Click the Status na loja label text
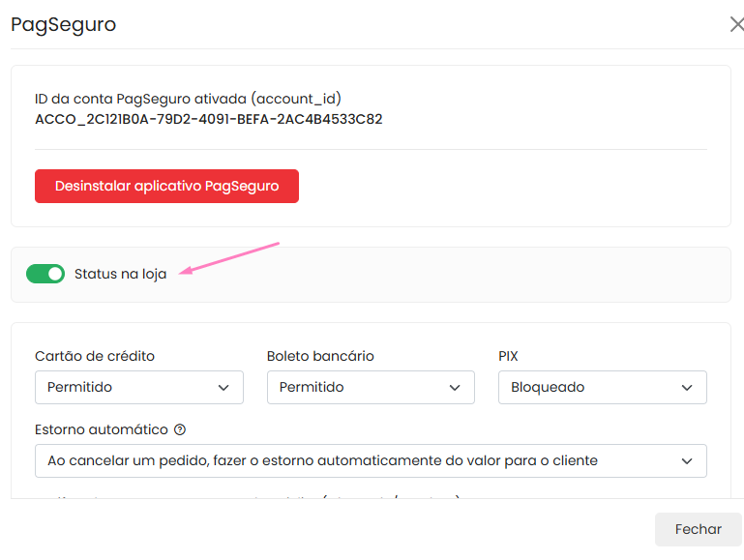 point(120,275)
